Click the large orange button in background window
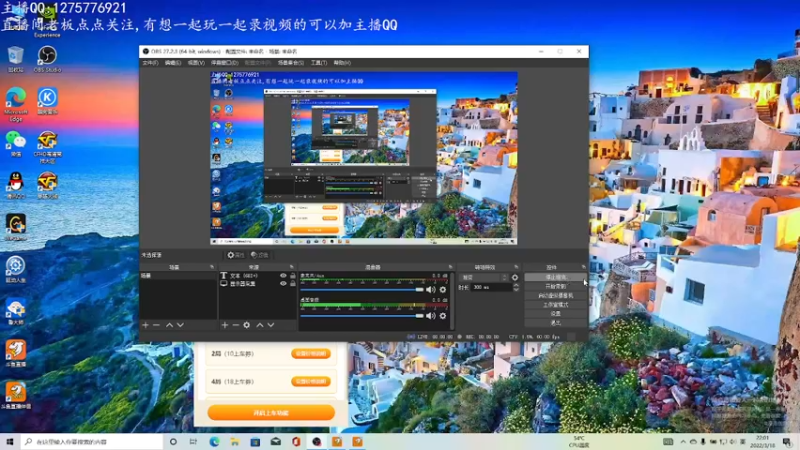 271,413
